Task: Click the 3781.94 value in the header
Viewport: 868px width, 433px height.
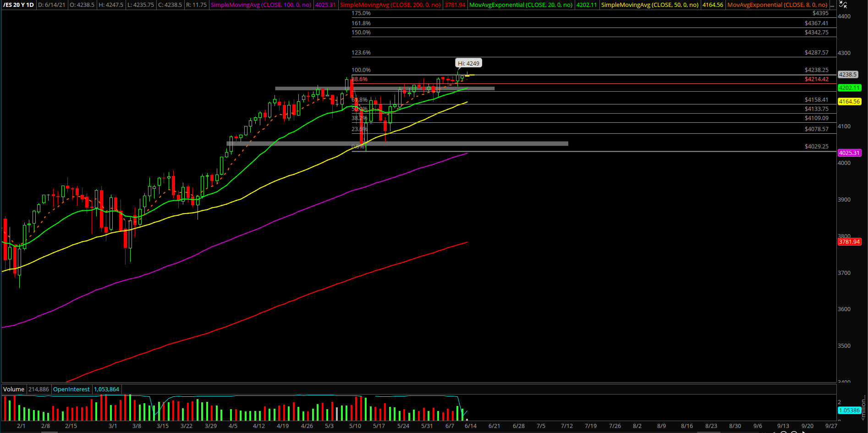Action: click(455, 5)
